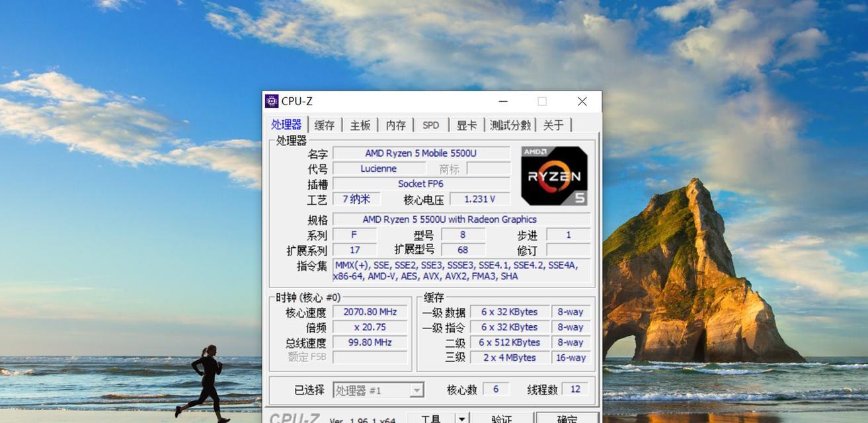Select the bus speed 99.80 MHz value
Viewport: 868px width, 423px height.
tap(370, 342)
